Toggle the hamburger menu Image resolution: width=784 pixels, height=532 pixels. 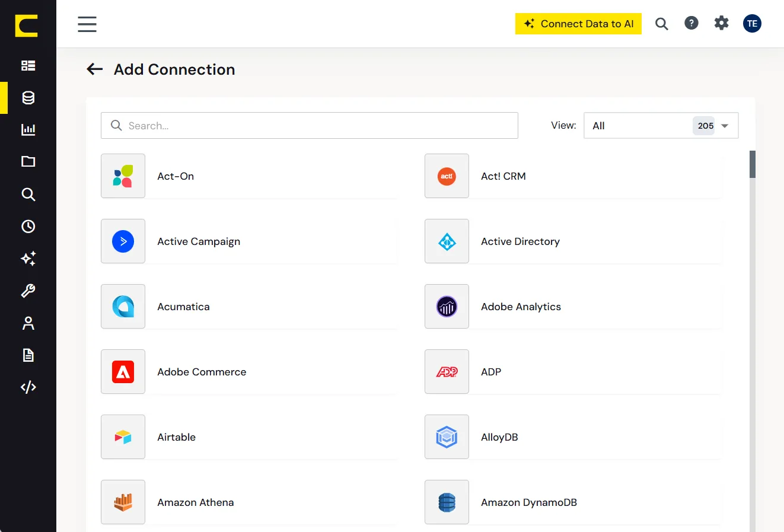87,24
